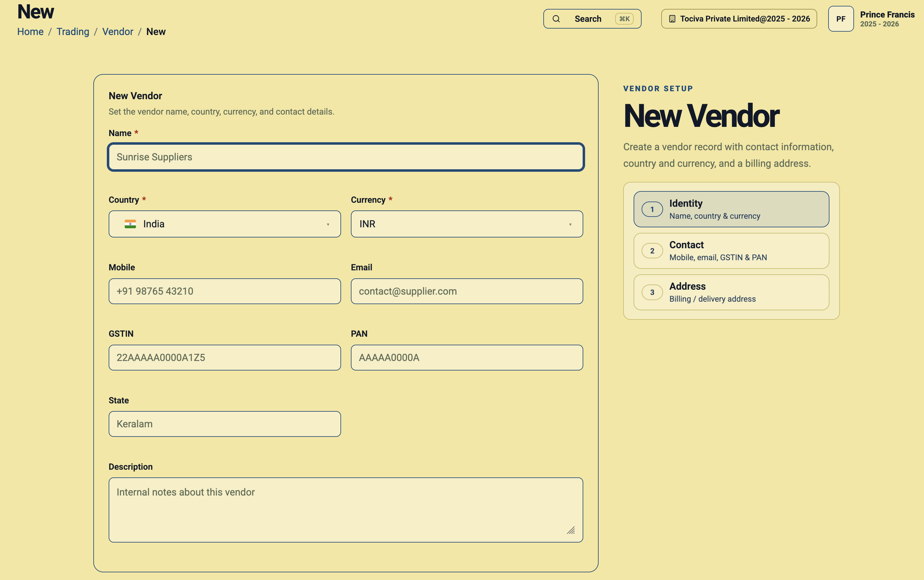Open the Trading breadcrumb link

73,31
